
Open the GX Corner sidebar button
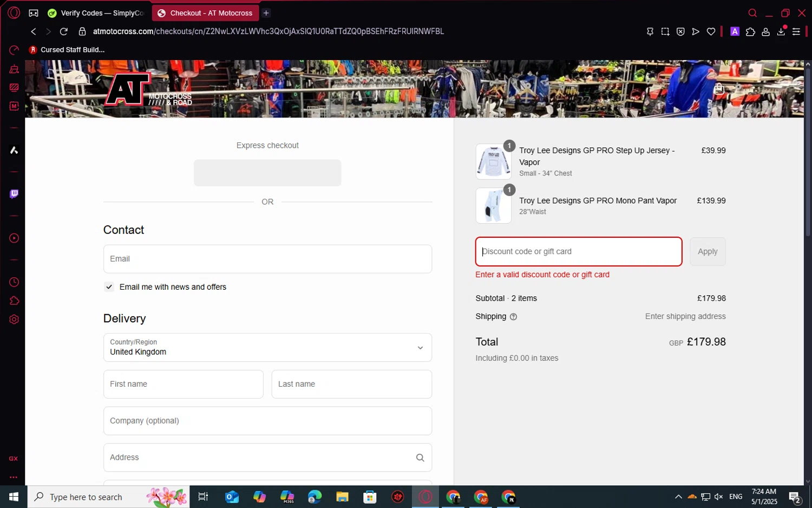tap(14, 459)
